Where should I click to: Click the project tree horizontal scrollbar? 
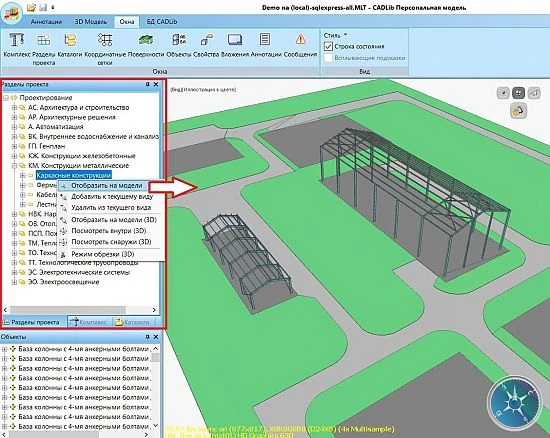tap(80, 310)
